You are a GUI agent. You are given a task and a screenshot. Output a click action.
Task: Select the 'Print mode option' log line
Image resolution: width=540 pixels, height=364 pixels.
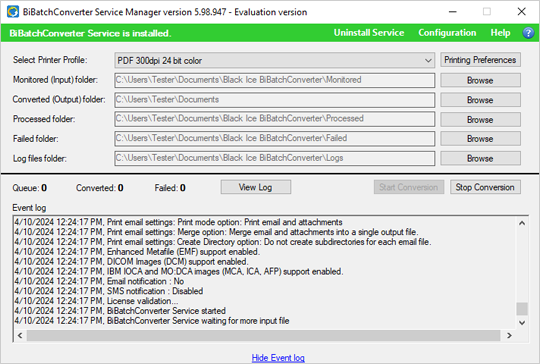point(178,222)
